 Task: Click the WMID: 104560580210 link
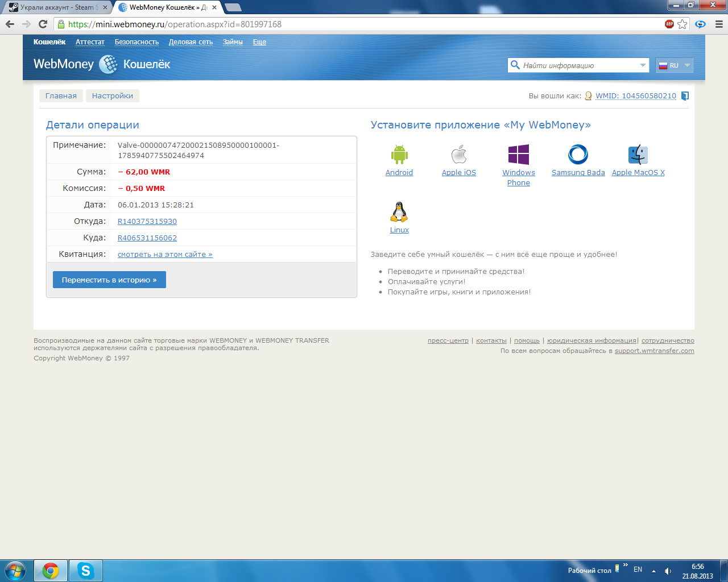636,96
